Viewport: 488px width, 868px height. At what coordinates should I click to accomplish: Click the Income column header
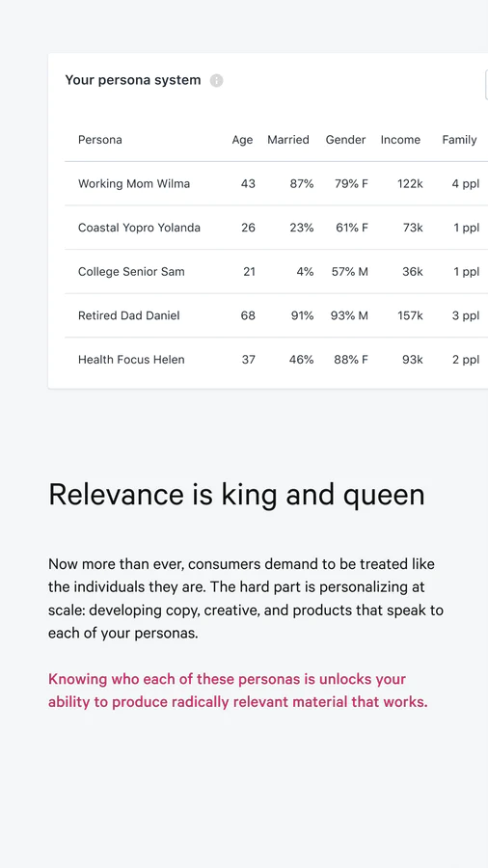(400, 140)
